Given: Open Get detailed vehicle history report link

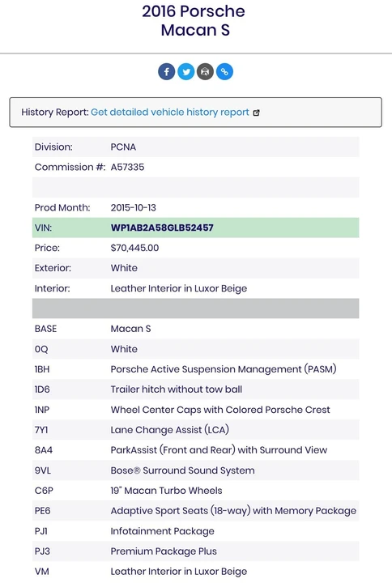Looking at the screenshot, I should coord(170,113).
